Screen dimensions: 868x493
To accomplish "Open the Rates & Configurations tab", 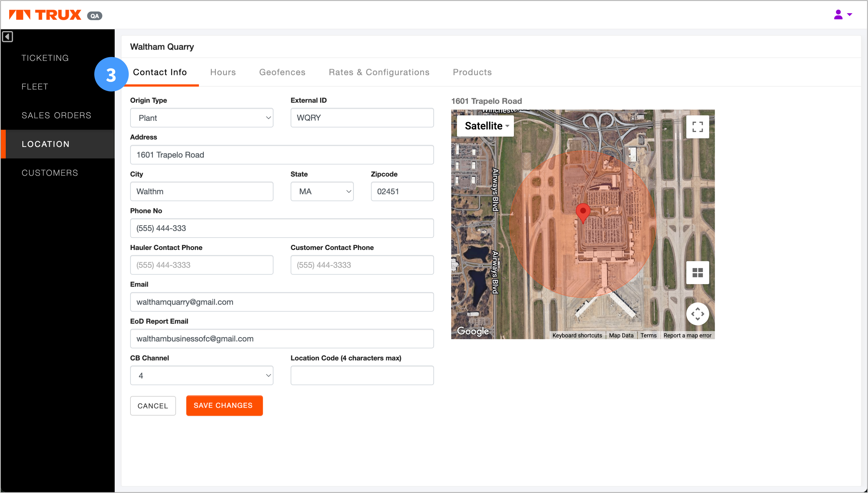I will (379, 72).
